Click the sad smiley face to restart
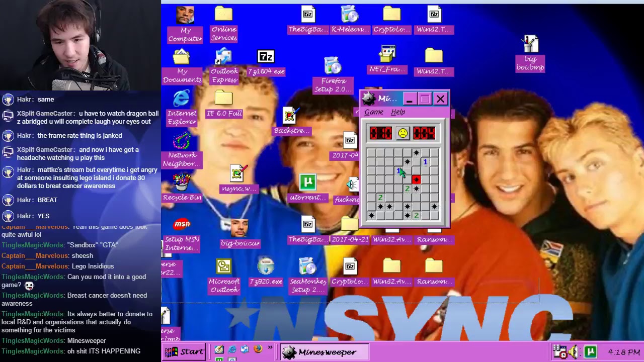 click(x=403, y=133)
